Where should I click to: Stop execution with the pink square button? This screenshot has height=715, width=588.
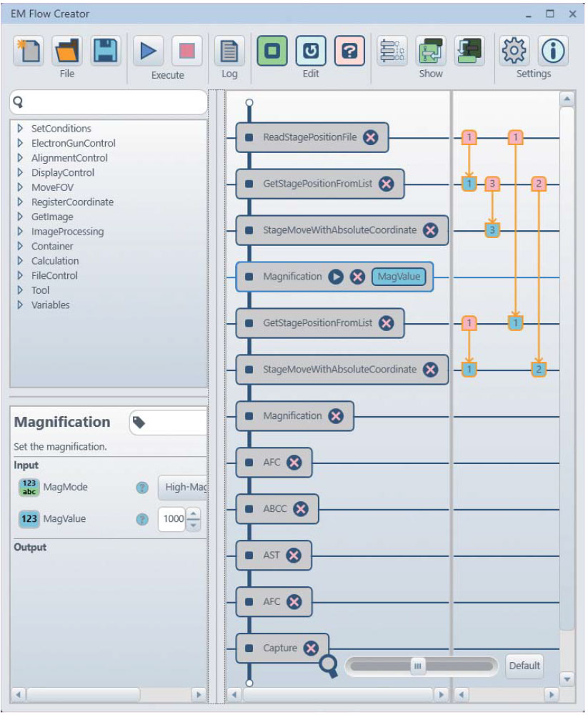[186, 51]
